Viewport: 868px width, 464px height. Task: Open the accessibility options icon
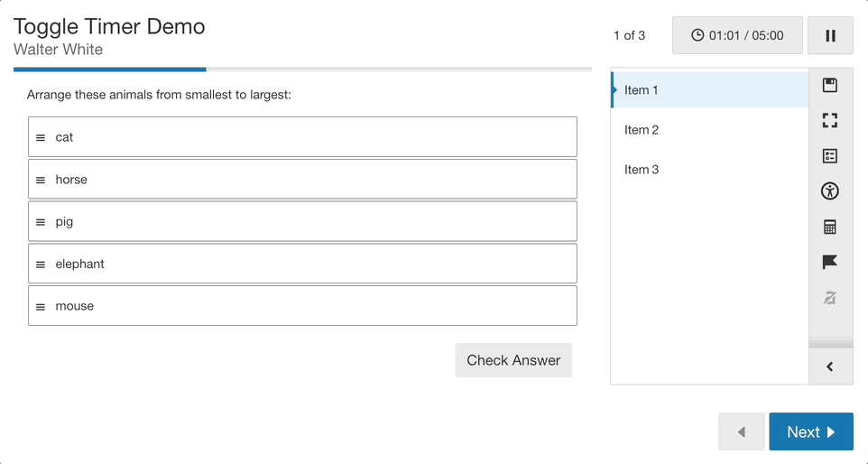tap(830, 191)
